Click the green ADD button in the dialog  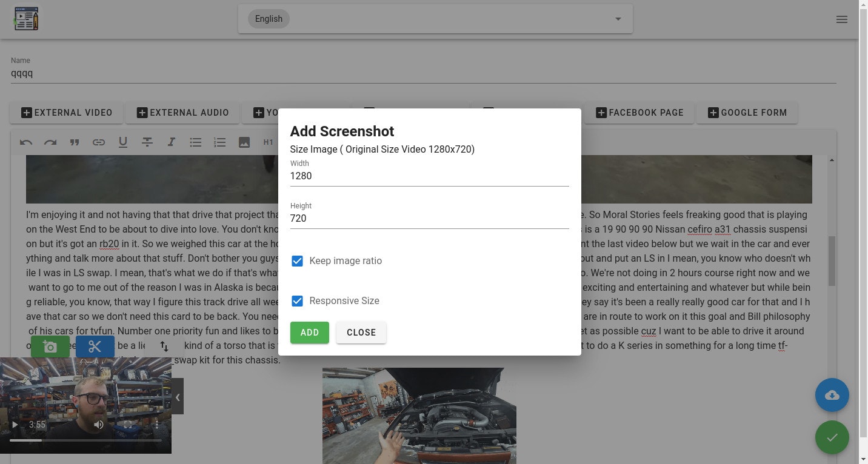[x=310, y=333]
